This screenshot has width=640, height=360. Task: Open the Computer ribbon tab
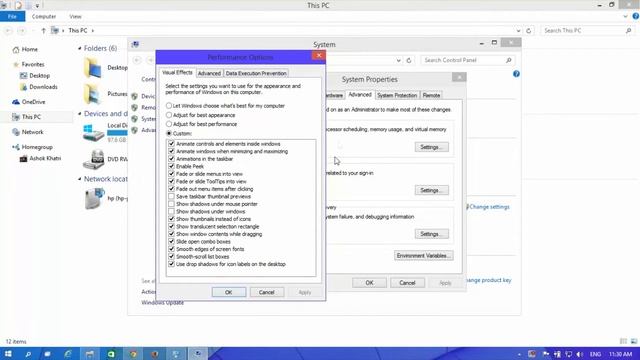pos(44,17)
